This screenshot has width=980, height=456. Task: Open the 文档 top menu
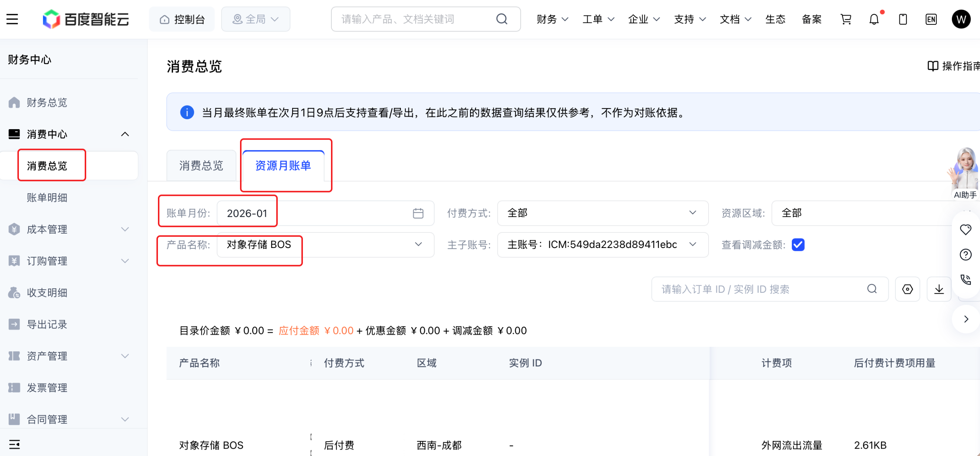pos(736,19)
